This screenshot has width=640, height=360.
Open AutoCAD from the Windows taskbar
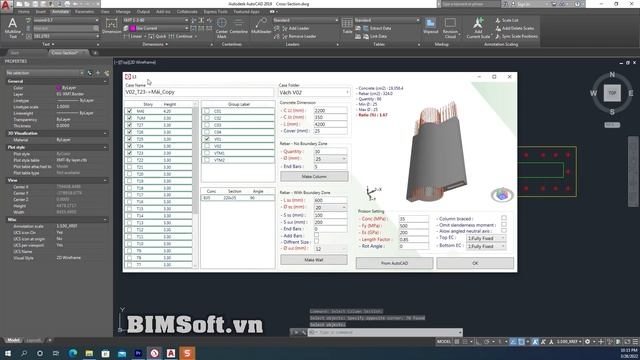click(171, 353)
